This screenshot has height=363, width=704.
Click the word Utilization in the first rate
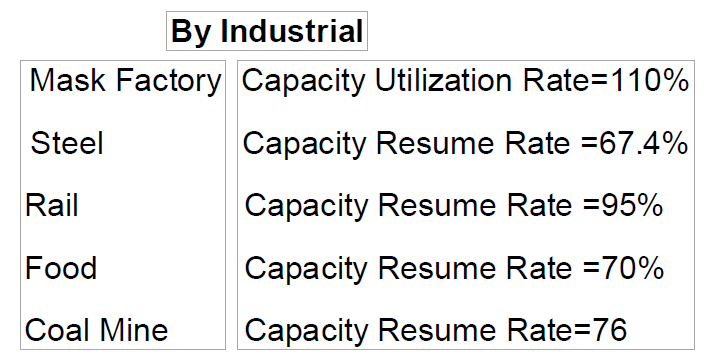coord(443,80)
